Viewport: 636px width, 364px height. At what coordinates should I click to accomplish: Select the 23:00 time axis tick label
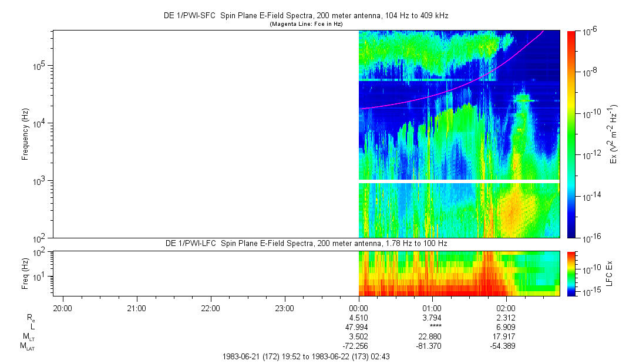(x=284, y=307)
